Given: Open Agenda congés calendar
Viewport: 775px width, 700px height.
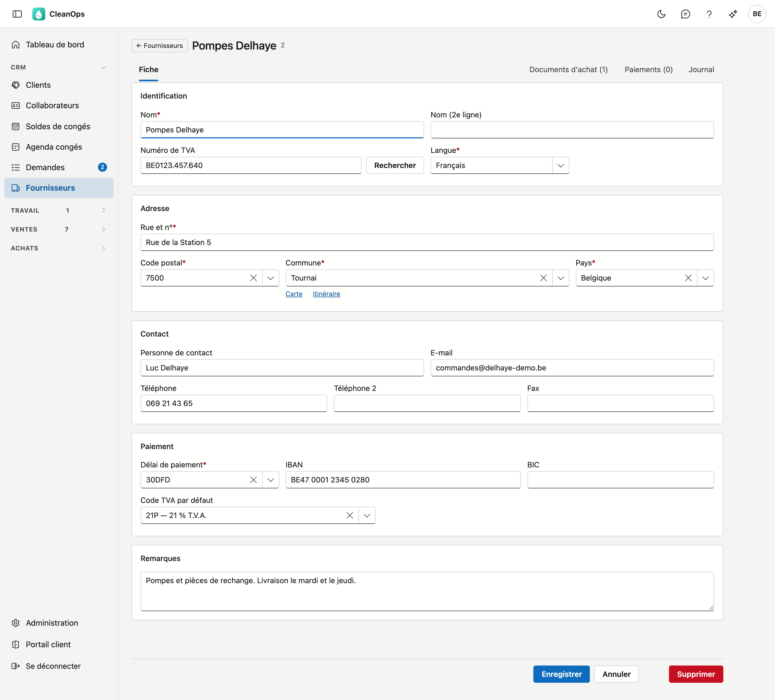Looking at the screenshot, I should [x=59, y=146].
